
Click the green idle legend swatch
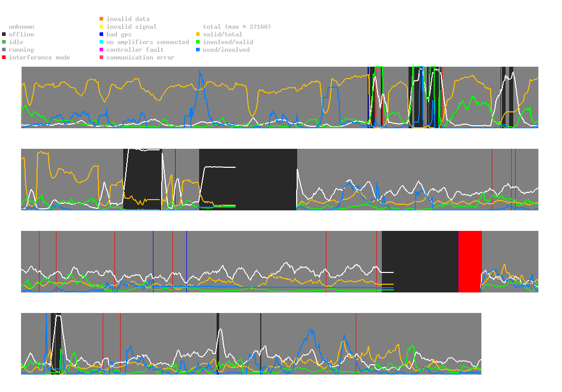point(4,42)
